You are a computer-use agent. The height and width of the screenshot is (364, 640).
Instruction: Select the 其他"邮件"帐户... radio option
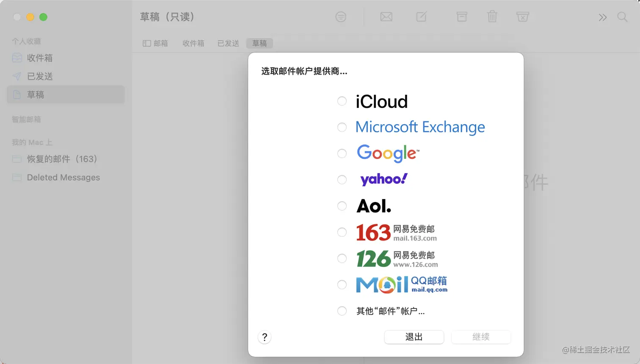342,311
